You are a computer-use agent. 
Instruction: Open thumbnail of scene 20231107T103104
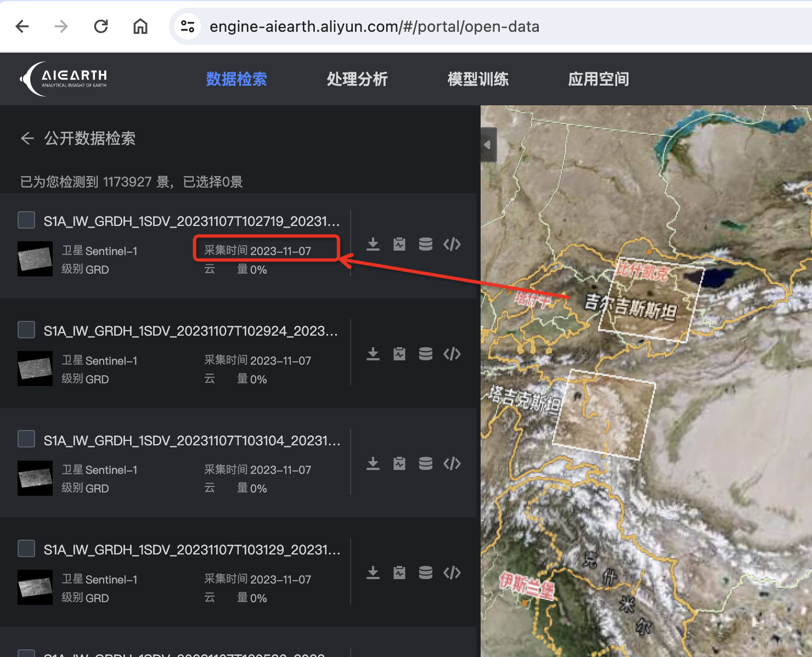pos(35,478)
